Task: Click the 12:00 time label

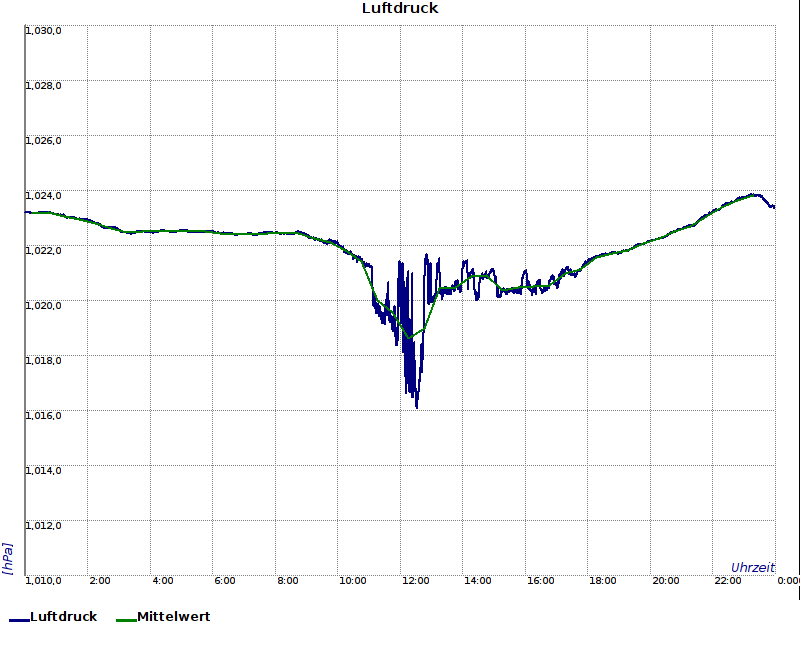Action: (x=415, y=581)
